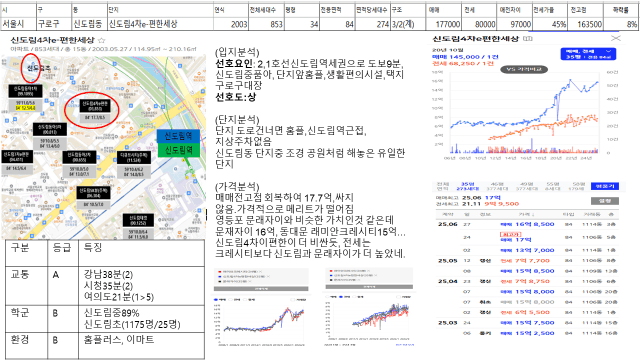Click the 매매 15억 2,500 transaction row
The width and height of the screenshot is (640, 360).
[x=527, y=333]
